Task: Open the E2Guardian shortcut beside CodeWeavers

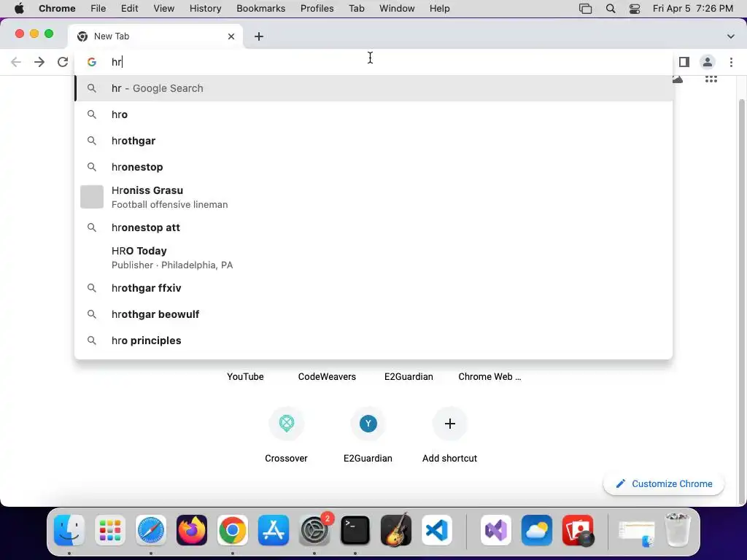Action: pos(409,376)
